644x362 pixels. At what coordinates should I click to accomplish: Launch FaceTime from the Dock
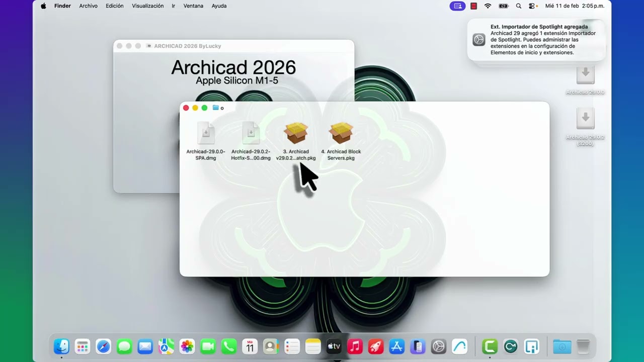pos(208,346)
